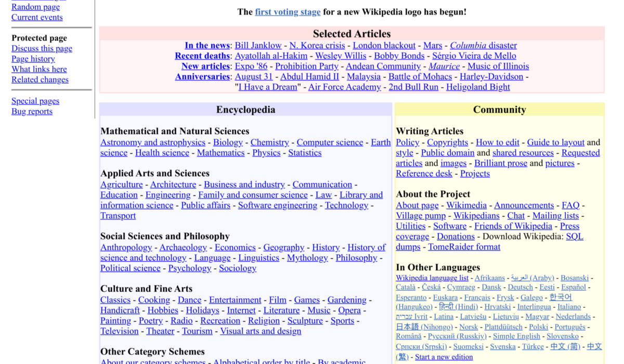The image size is (624, 364).
Task: Open Sociology topic
Action: click(x=238, y=268)
